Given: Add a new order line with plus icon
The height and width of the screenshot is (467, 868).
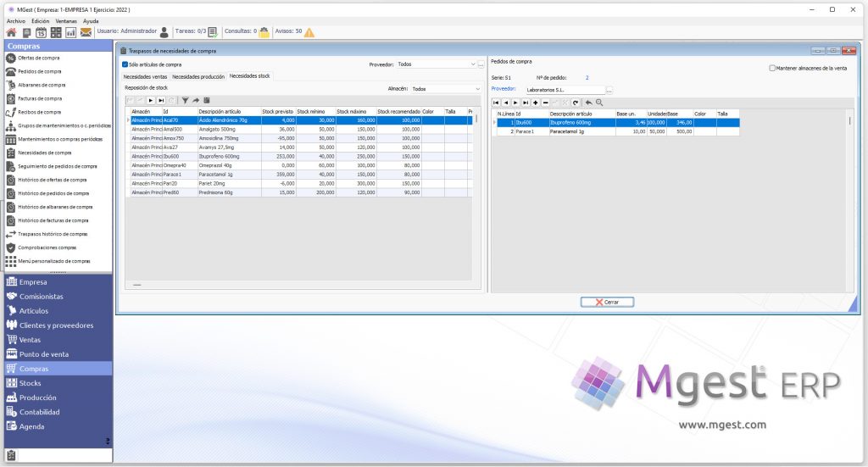Looking at the screenshot, I should click(x=536, y=103).
